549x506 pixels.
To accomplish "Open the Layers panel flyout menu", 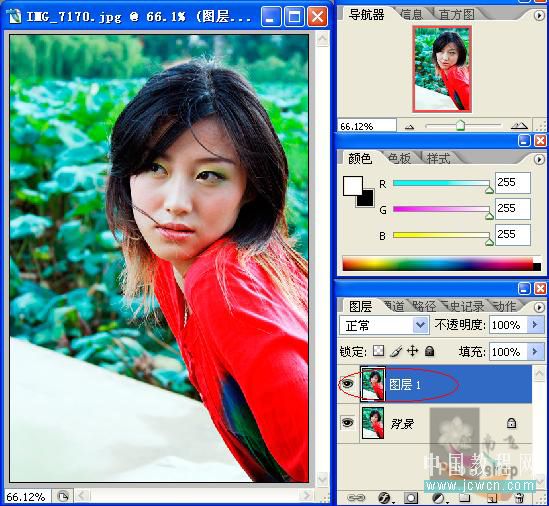I will click(x=539, y=307).
